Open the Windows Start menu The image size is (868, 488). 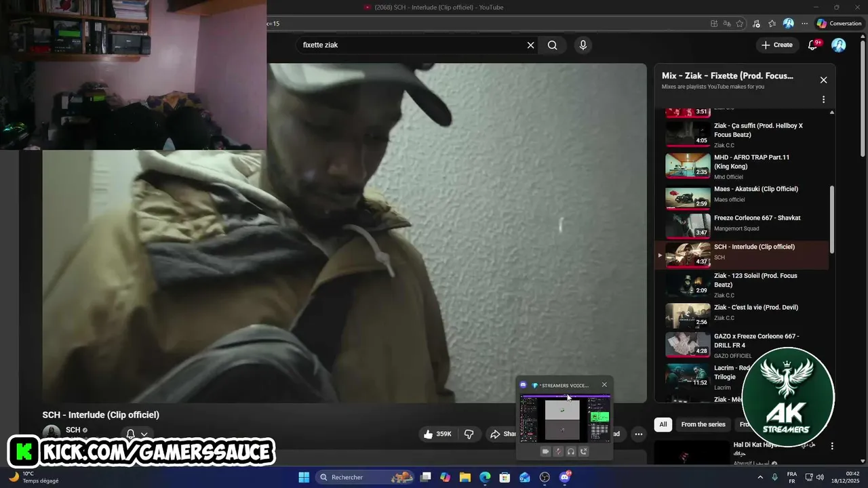coord(304,477)
